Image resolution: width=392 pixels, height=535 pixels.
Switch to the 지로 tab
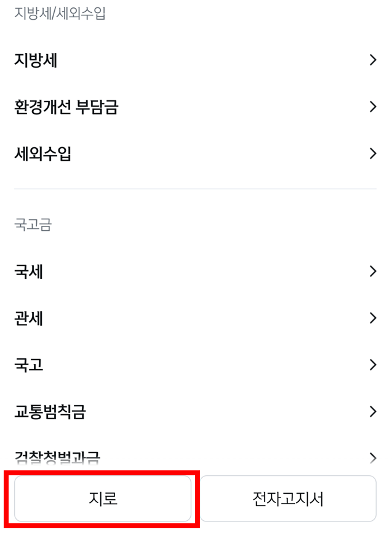tap(102, 499)
